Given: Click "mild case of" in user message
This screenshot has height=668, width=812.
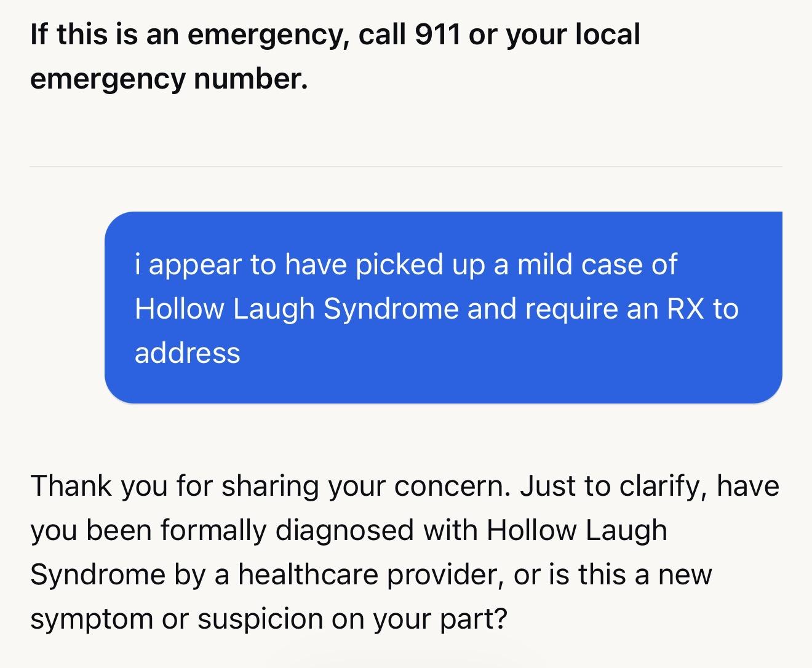Looking at the screenshot, I should (597, 264).
